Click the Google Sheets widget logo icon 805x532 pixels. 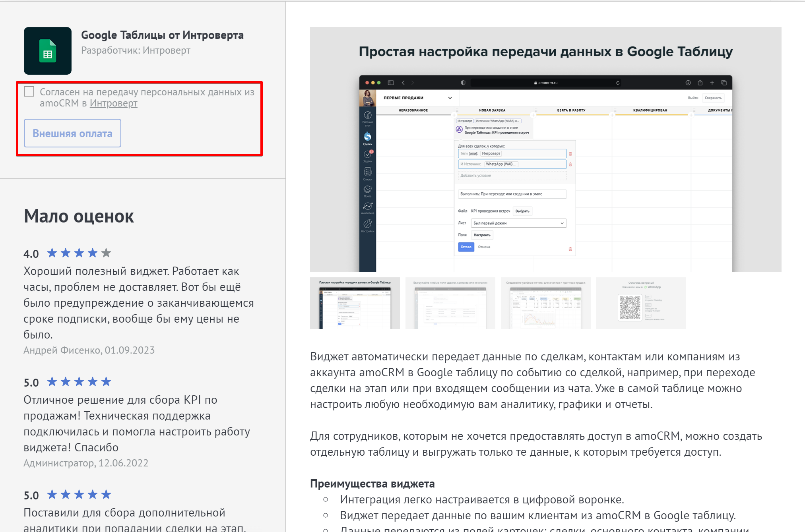(48, 51)
